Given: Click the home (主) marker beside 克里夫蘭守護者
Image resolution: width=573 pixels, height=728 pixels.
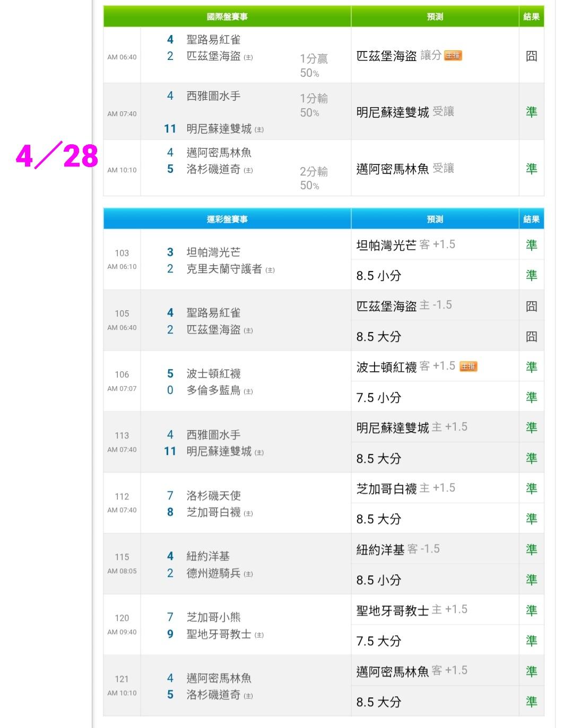Looking at the screenshot, I should coord(270,270).
